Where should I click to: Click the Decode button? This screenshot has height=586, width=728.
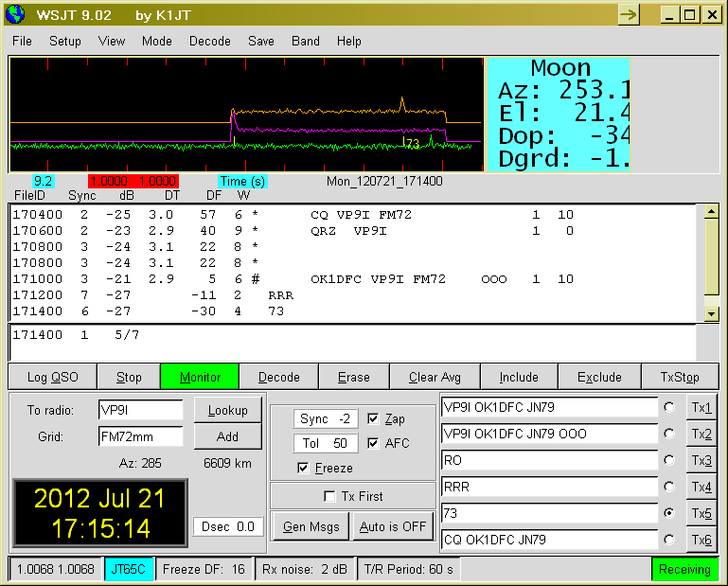[x=279, y=377]
